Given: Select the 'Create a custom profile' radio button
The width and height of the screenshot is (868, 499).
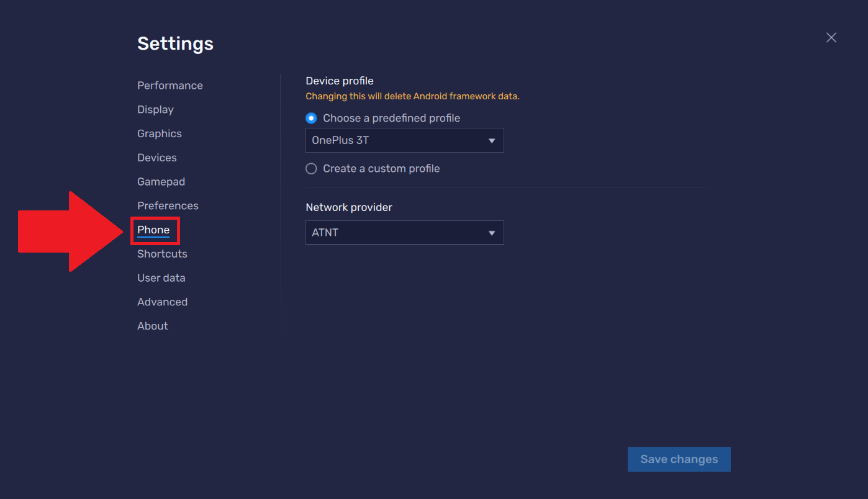Looking at the screenshot, I should [310, 168].
